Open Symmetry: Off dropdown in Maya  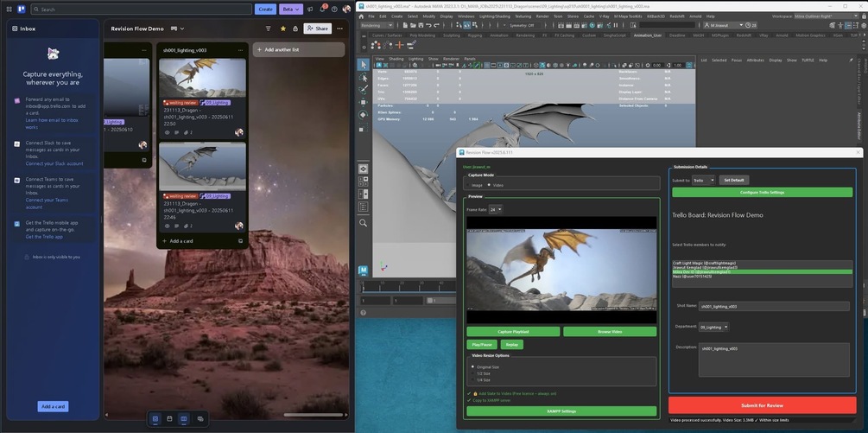click(522, 25)
